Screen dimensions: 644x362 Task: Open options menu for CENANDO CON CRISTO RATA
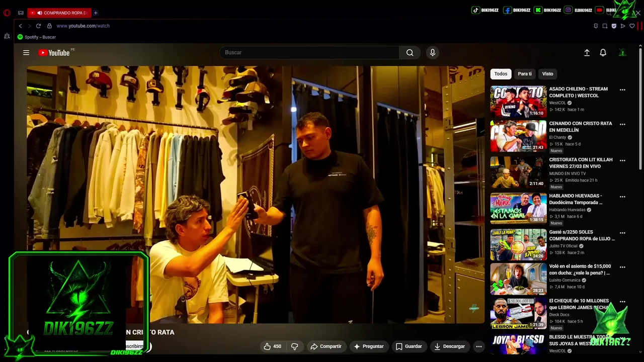(x=622, y=124)
